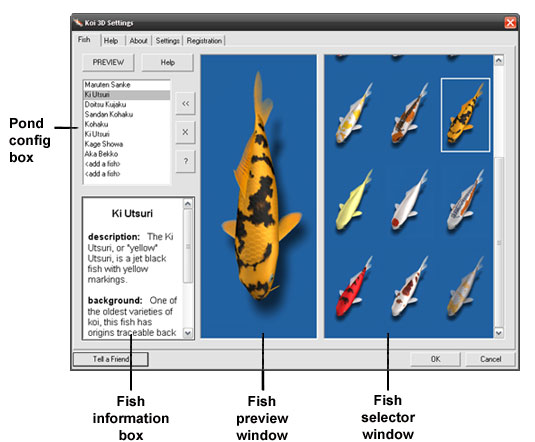Viewport: 535px width, 442px height.
Task: Select white koi with red head spot
Action: coord(409,201)
